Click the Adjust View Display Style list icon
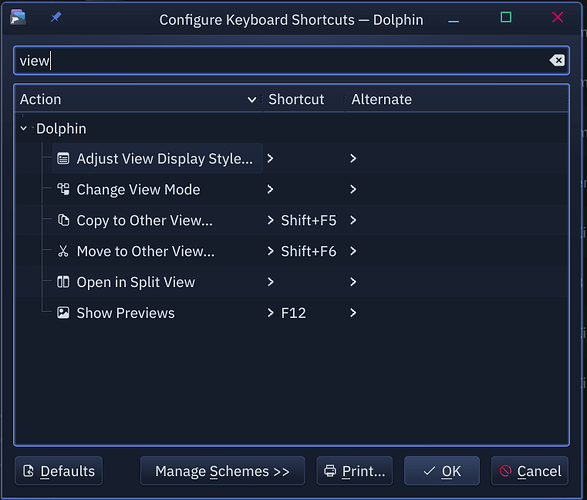This screenshot has height=500, width=587. 63,159
